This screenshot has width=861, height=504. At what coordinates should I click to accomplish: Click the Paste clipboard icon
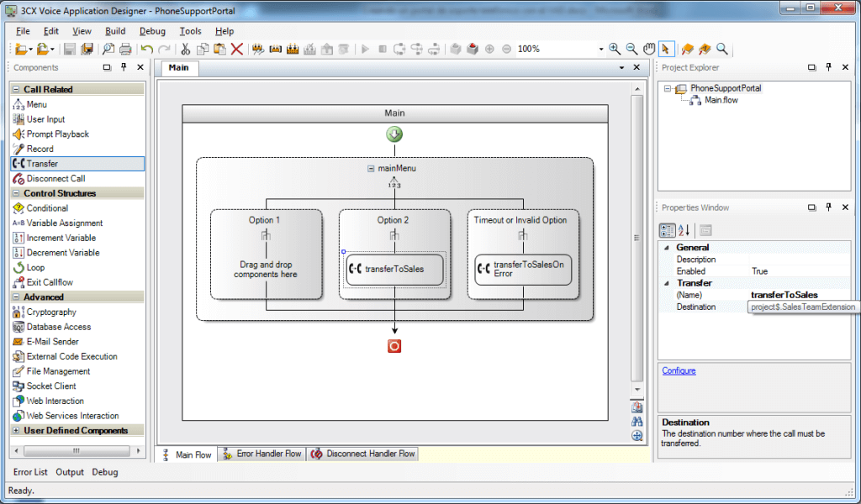point(219,50)
